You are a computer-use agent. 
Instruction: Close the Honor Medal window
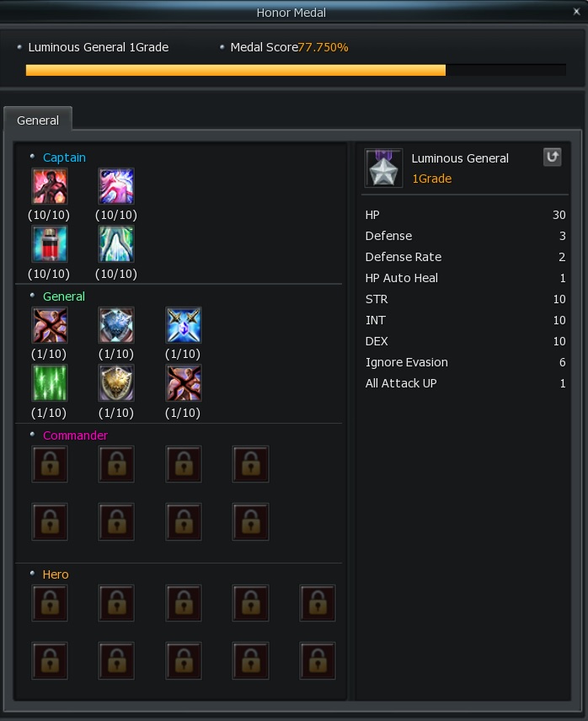(x=576, y=12)
